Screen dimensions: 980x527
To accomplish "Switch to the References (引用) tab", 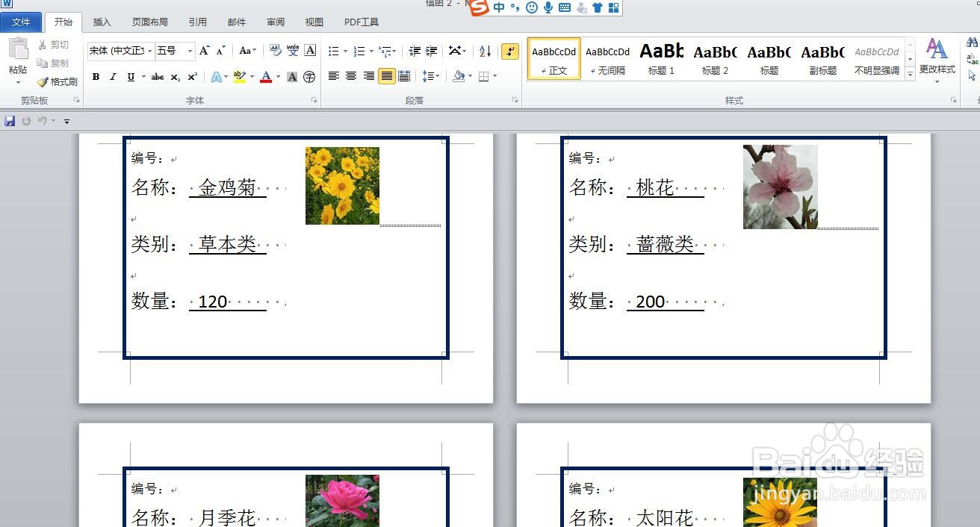I will coord(198,22).
